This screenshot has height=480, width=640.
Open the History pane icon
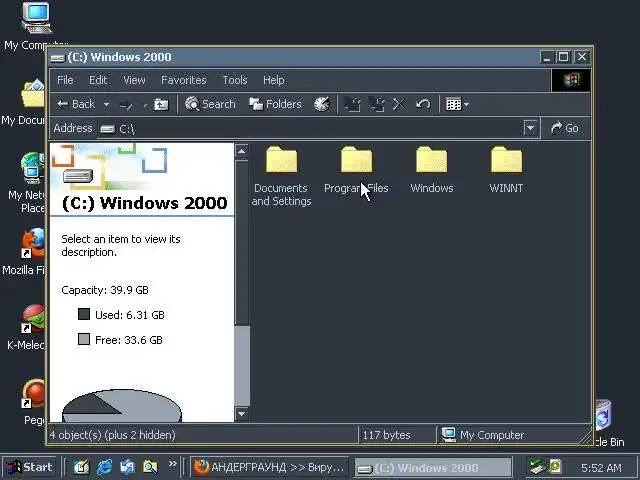(322, 104)
